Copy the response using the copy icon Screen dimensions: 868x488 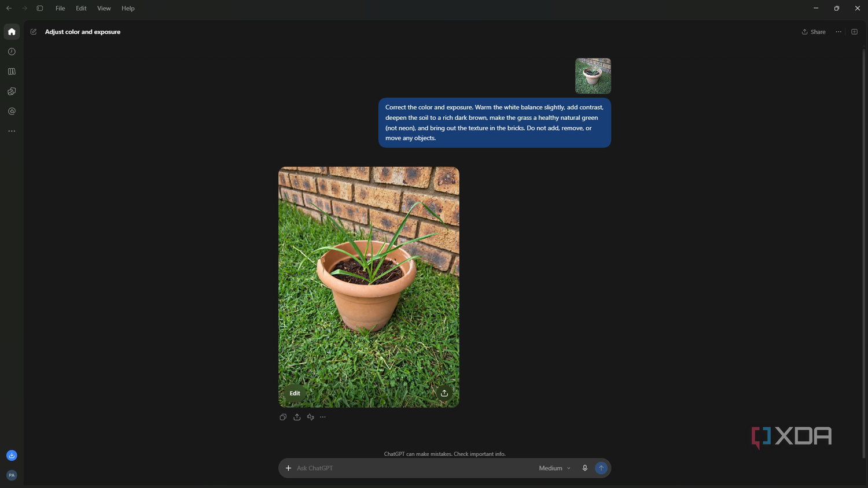click(x=283, y=417)
